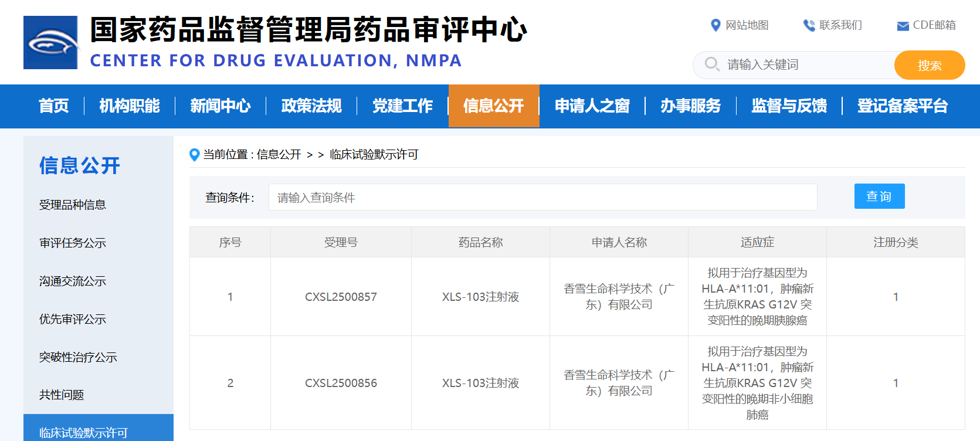Click the magnifier icon in search box

(712, 65)
